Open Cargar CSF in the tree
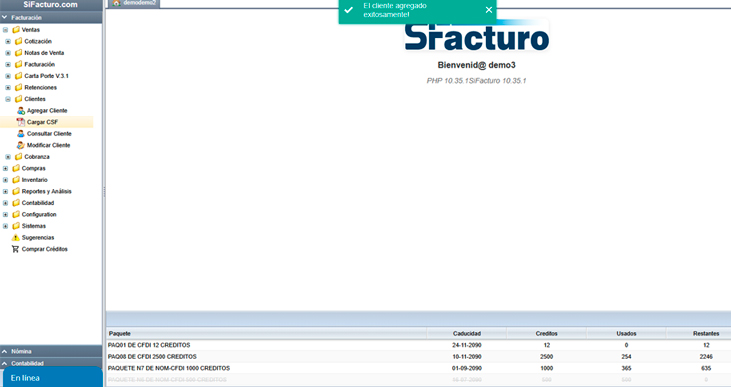 coord(42,122)
